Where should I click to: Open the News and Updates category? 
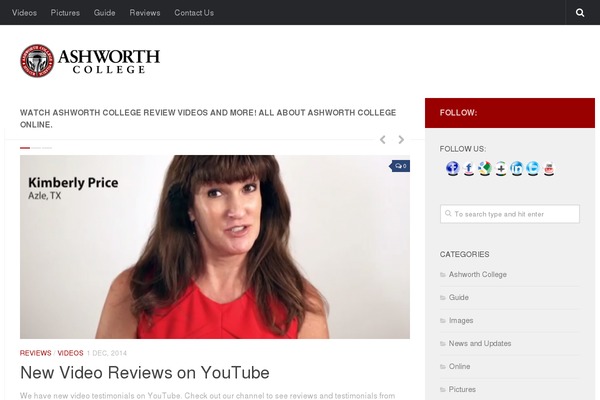(480, 343)
